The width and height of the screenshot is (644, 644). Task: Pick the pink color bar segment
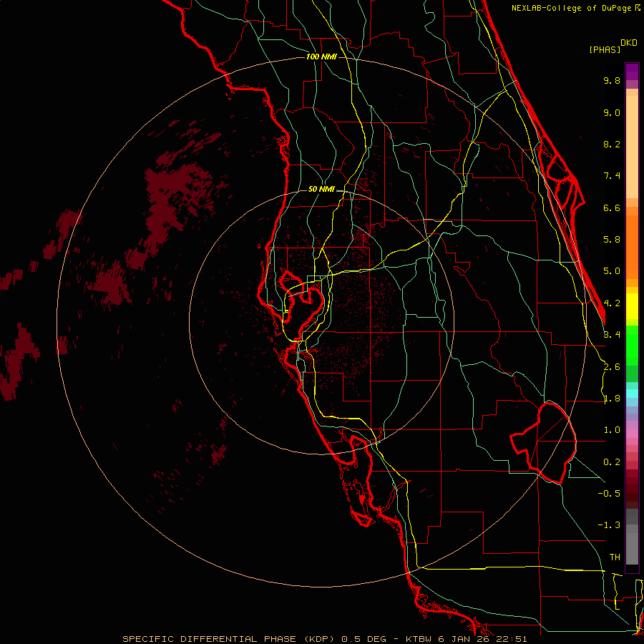(632, 434)
